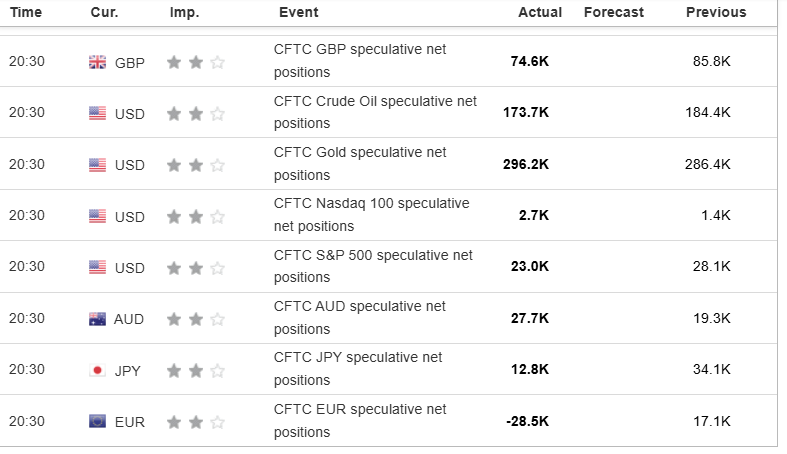
Task: Open CFTC Gold speculative net positions event
Action: (x=360, y=164)
